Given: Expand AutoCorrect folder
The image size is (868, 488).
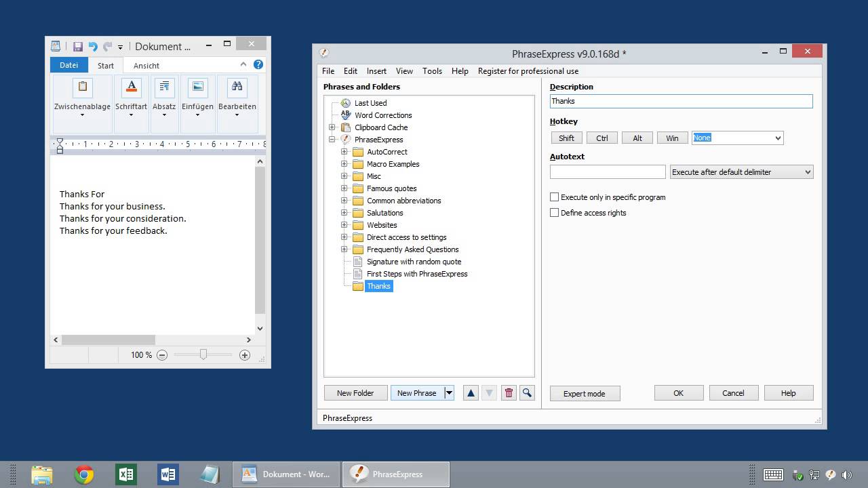Looking at the screenshot, I should 344,152.
